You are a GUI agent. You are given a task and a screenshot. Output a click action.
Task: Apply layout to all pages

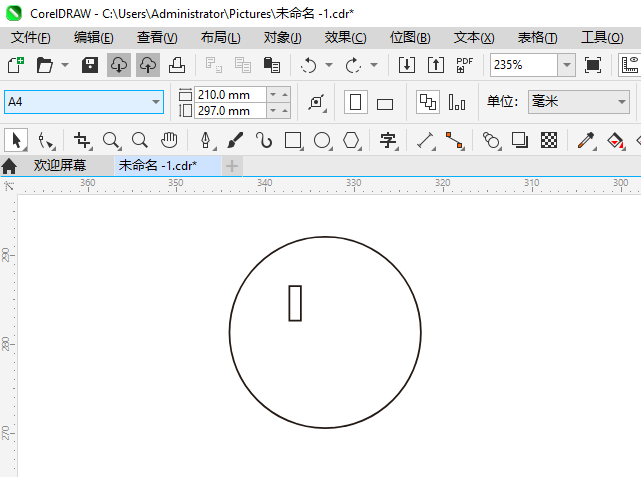(x=428, y=102)
